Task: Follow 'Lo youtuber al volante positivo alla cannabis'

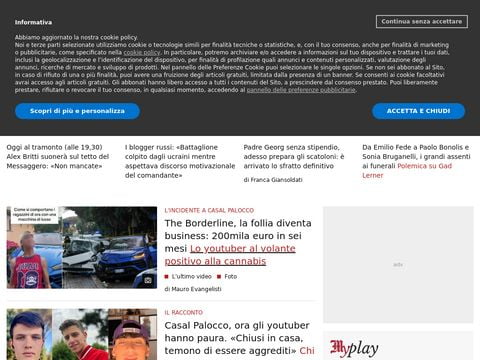Action: pos(230,255)
